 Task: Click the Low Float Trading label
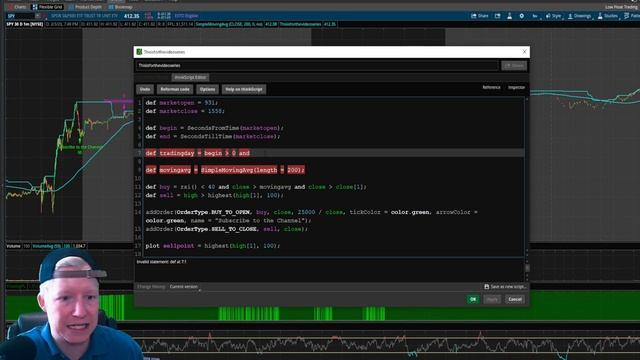coord(622,7)
